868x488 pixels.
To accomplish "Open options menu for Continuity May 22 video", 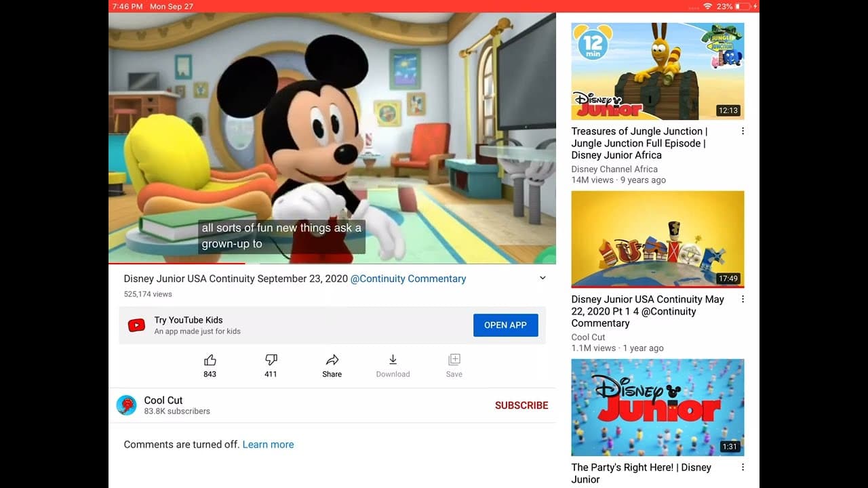I will click(743, 299).
